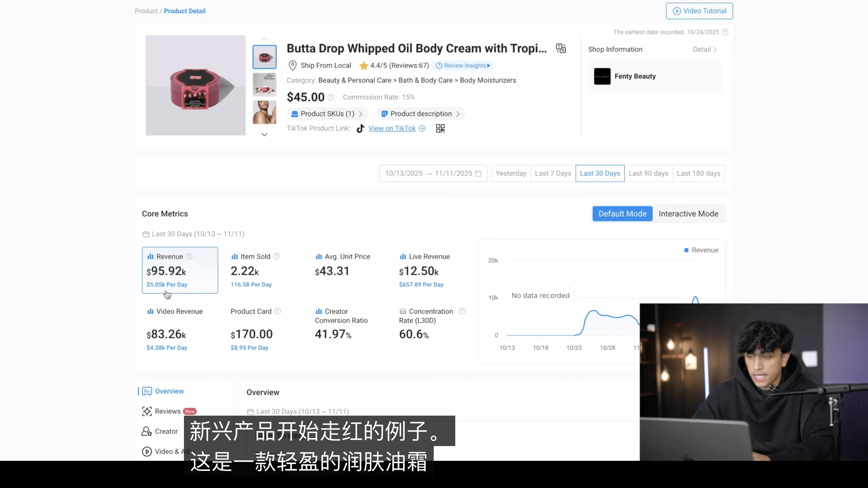This screenshot has height=488, width=868.
Task: Click the location pin icon by Ship From Local
Action: pos(293,65)
